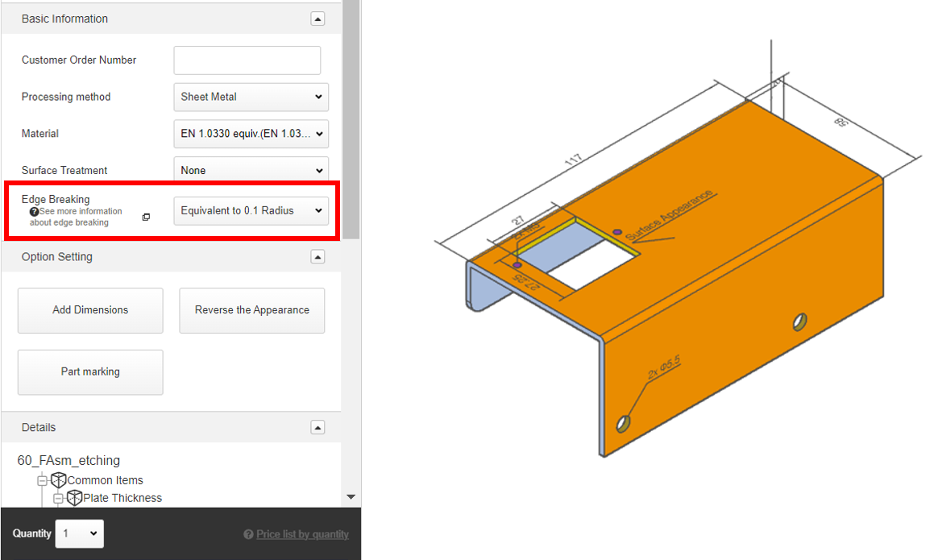Viewport: 938px width, 560px height.
Task: Open the Edge Breaking dropdown
Action: click(251, 210)
